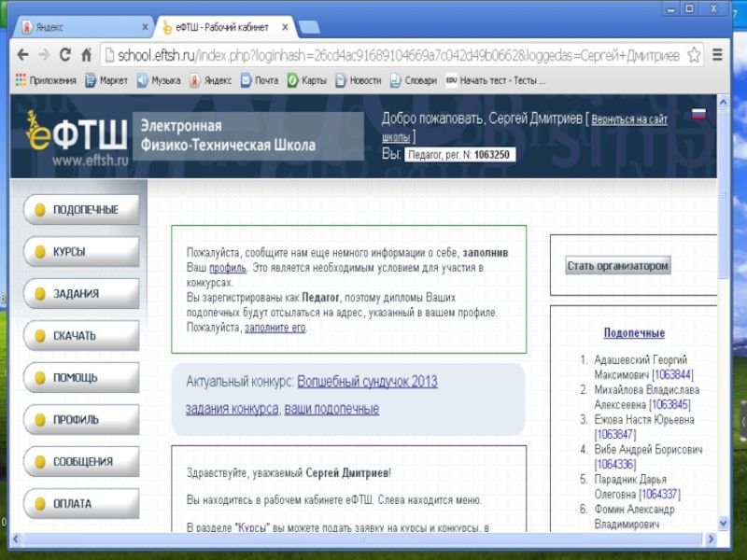747x560 pixels.
Task: Select the еФТШ - Рабочий кабинет tab
Action: point(223,27)
